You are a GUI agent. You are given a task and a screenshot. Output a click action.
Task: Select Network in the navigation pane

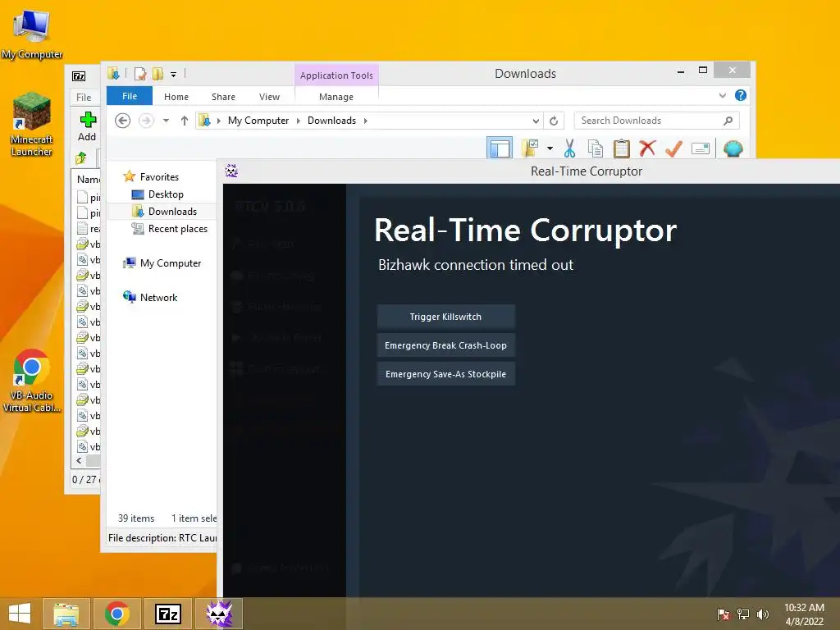coord(158,297)
